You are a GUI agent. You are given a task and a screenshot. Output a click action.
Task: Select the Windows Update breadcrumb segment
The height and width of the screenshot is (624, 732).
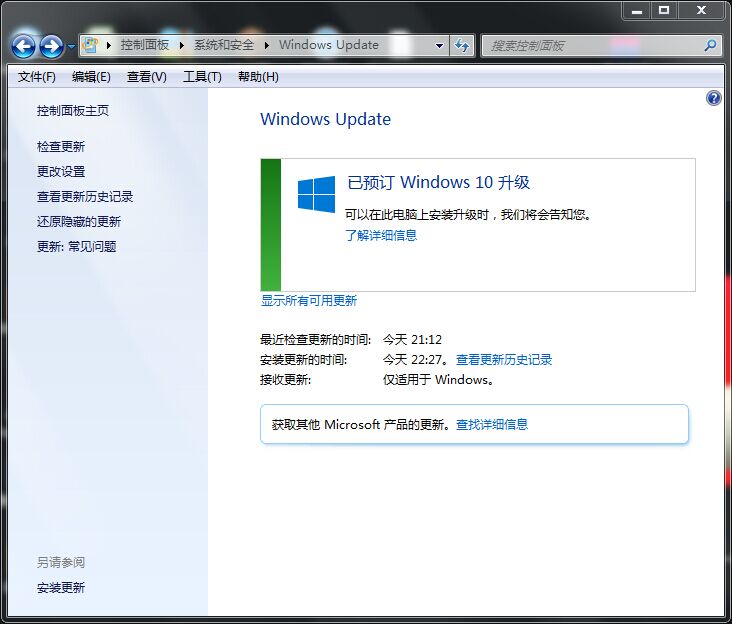[329, 45]
